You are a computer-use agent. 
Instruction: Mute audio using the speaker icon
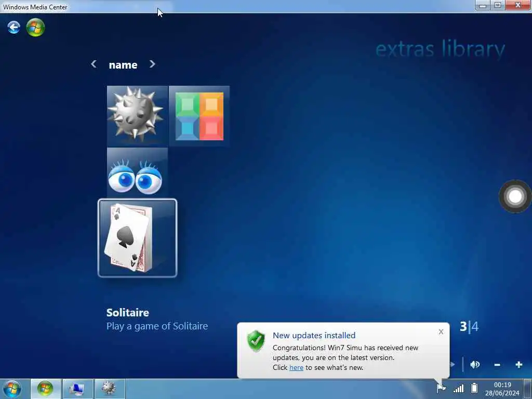click(475, 365)
